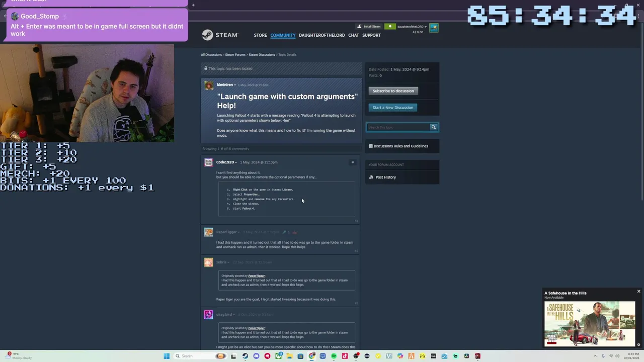Open Discussions Rules and Guidelines link
Image resolution: width=644 pixels, height=362 pixels.
pos(401,146)
